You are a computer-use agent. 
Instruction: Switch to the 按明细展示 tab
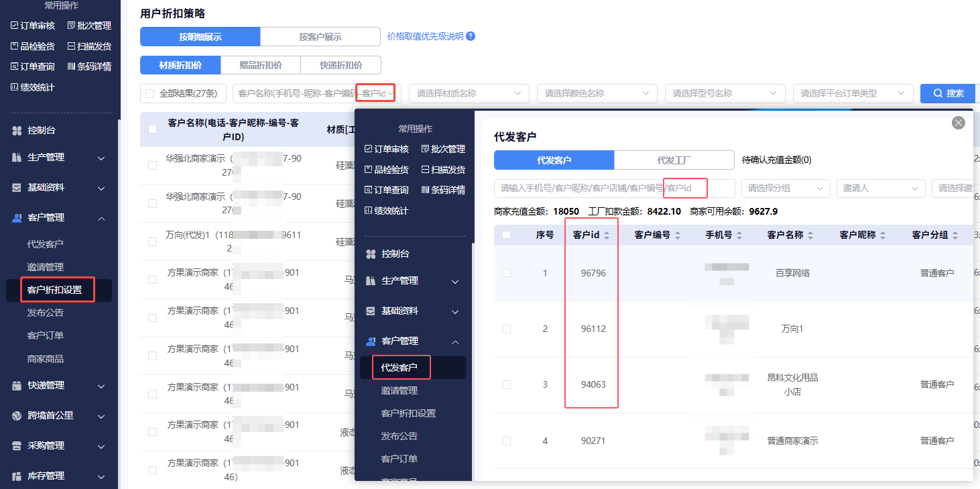[x=200, y=37]
